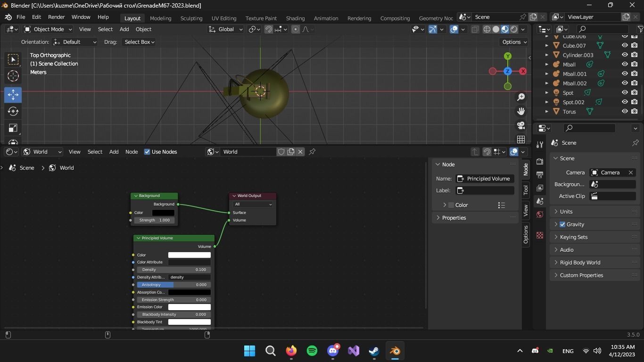The image size is (644, 362).
Task: Open the Tool sidebar tab in node editor
Action: [x=526, y=190]
